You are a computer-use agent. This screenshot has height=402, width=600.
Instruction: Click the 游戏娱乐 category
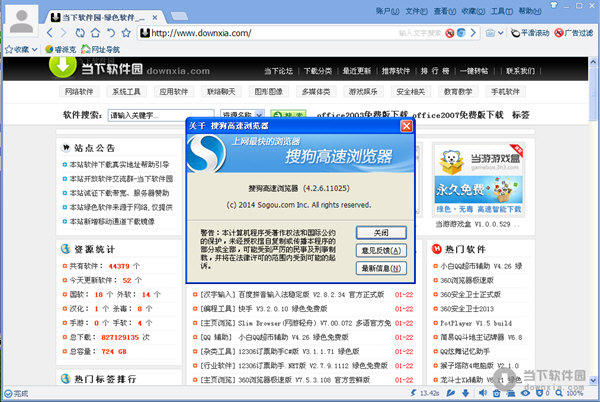pos(363,91)
